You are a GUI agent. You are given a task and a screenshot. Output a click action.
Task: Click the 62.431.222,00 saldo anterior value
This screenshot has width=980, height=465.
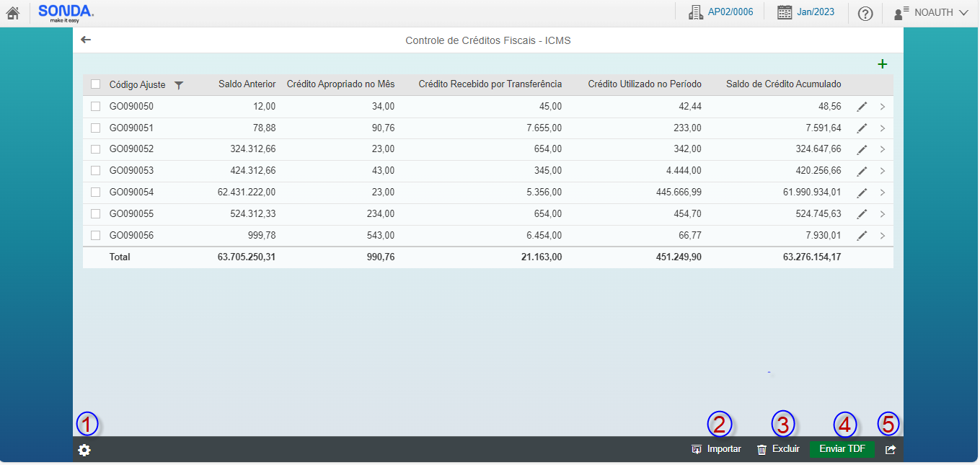[x=247, y=192]
